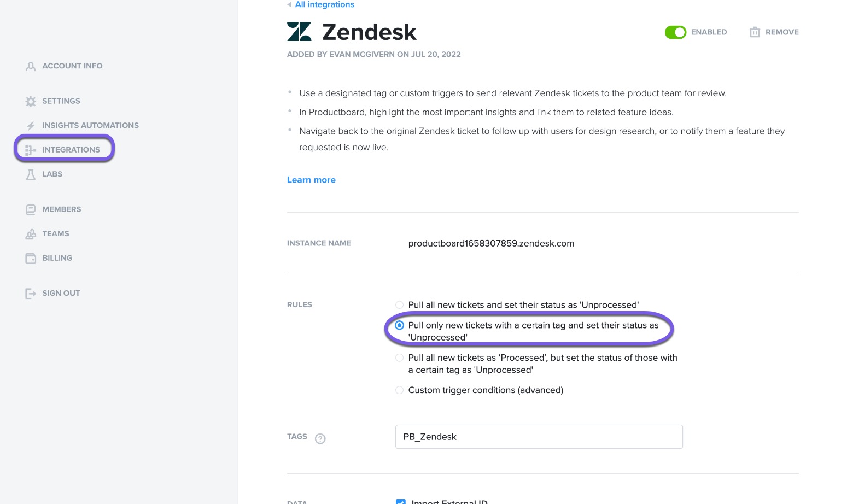
Task: Click the Billing wallet icon
Action: point(31,258)
